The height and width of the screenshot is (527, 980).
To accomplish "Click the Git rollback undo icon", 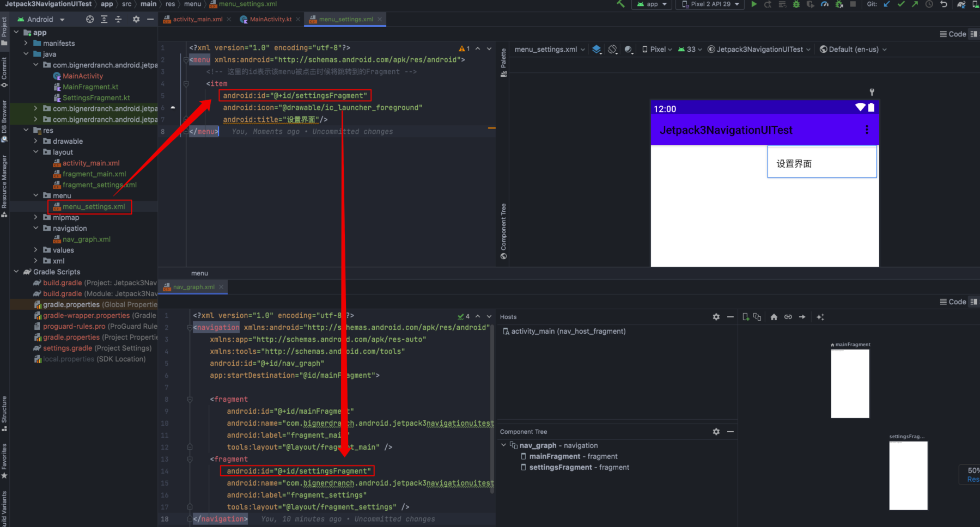I will pyautogui.click(x=944, y=4).
